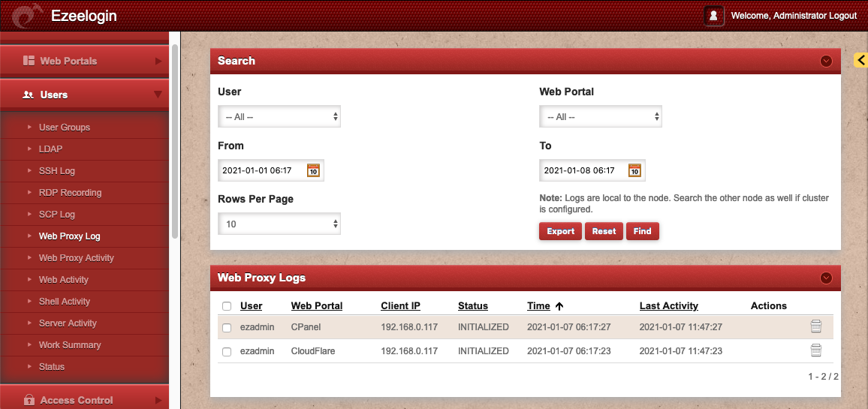Viewport: 868px width, 409px height.
Task: Open the From date calendar picker
Action: click(313, 170)
